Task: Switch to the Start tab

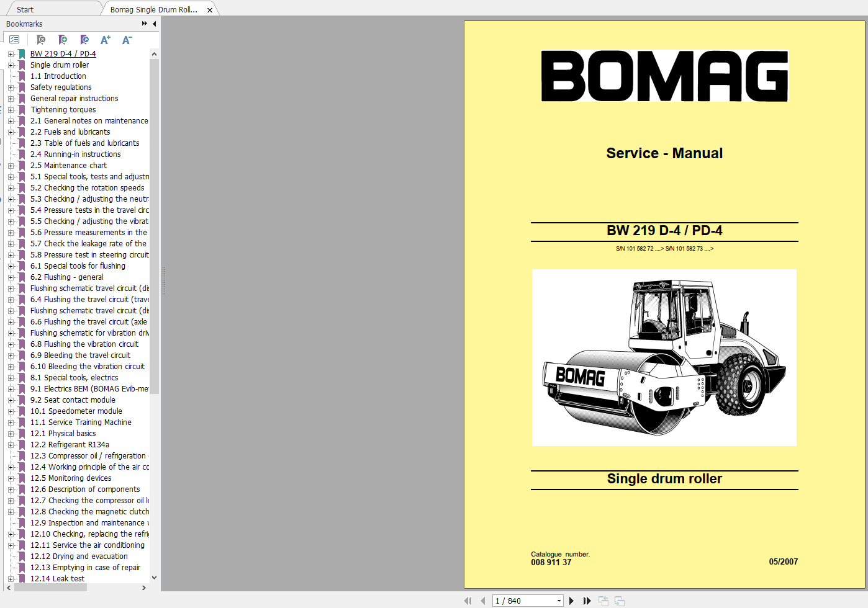Action: pos(25,9)
